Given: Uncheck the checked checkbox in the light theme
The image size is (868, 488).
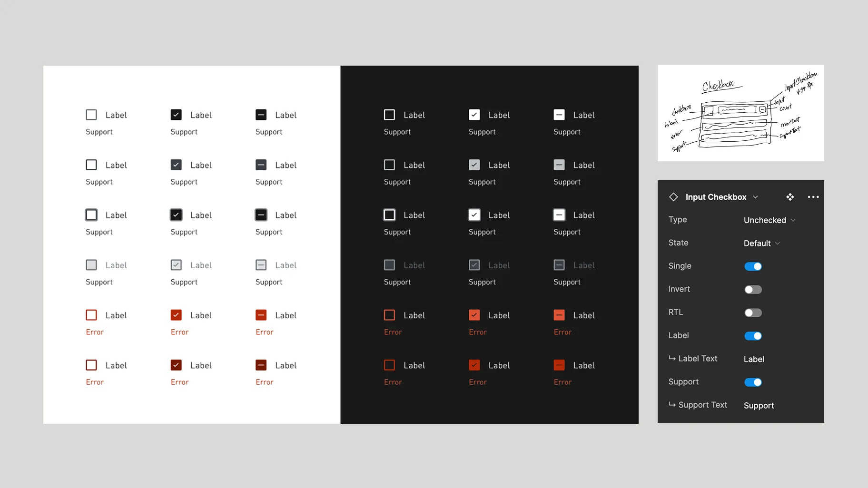Looking at the screenshot, I should pos(176,115).
